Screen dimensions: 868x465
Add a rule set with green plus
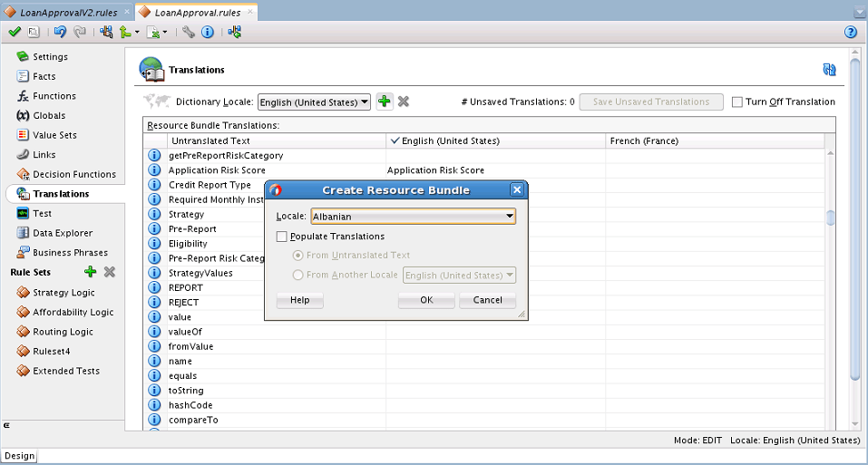[x=90, y=272]
